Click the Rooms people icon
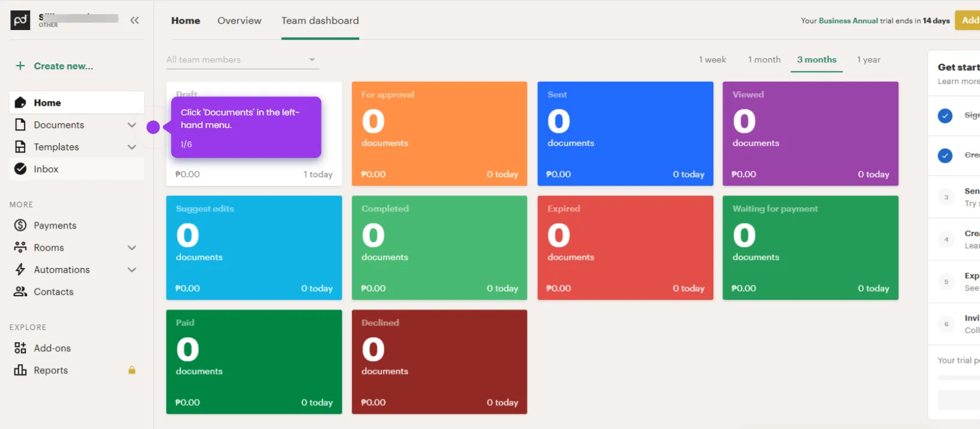The width and height of the screenshot is (980, 429). (x=20, y=248)
